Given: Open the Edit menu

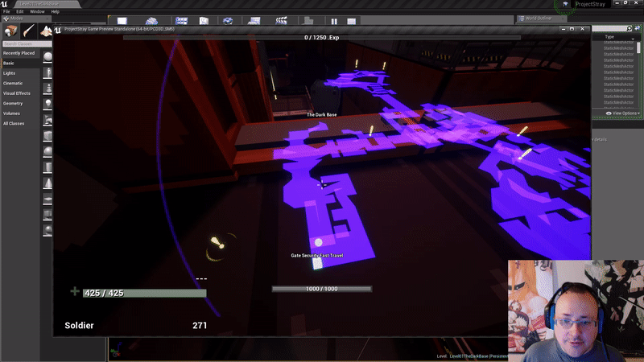Looking at the screenshot, I should 19,11.
